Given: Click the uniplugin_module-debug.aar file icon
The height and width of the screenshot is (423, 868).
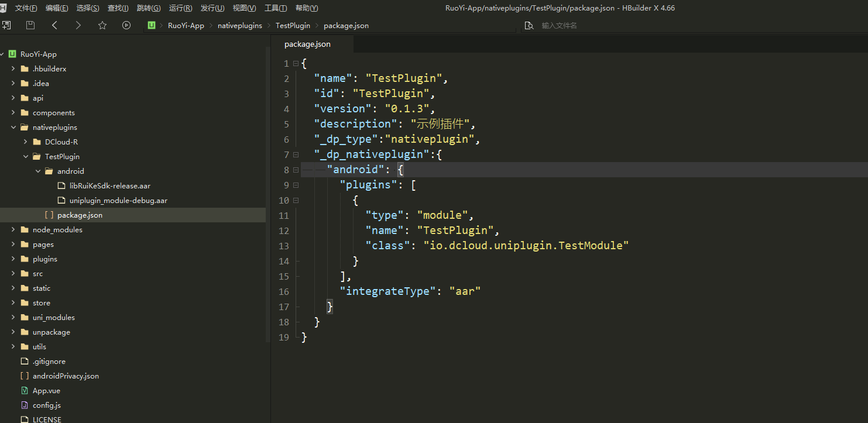Looking at the screenshot, I should [61, 200].
